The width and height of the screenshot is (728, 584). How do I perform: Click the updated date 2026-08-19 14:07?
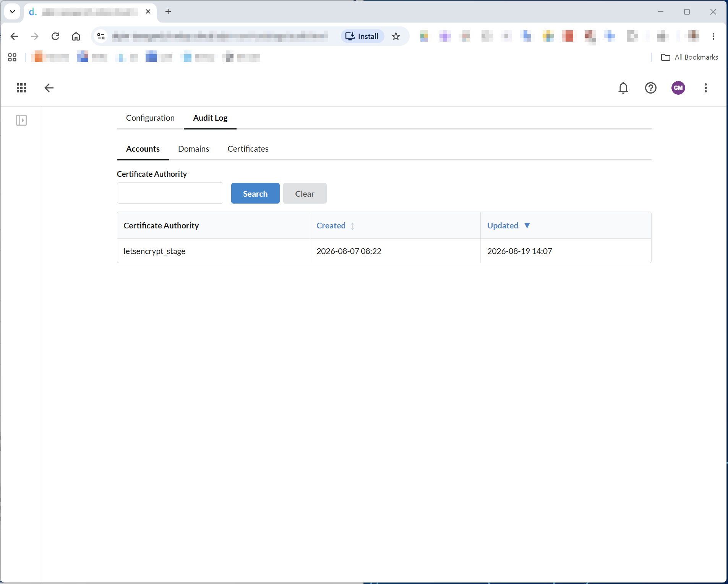point(520,251)
